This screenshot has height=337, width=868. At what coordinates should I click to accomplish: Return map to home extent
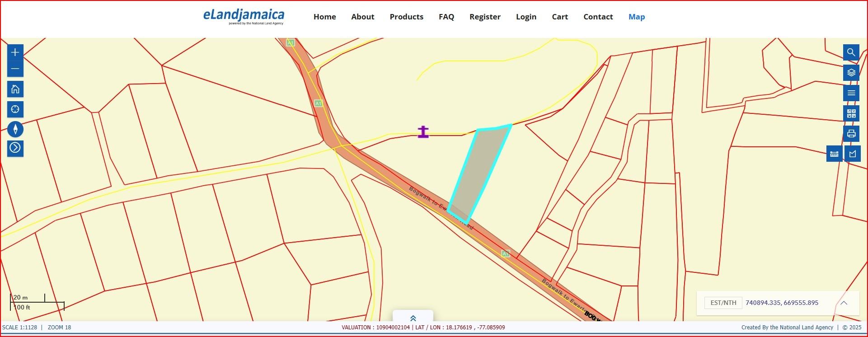tap(15, 89)
